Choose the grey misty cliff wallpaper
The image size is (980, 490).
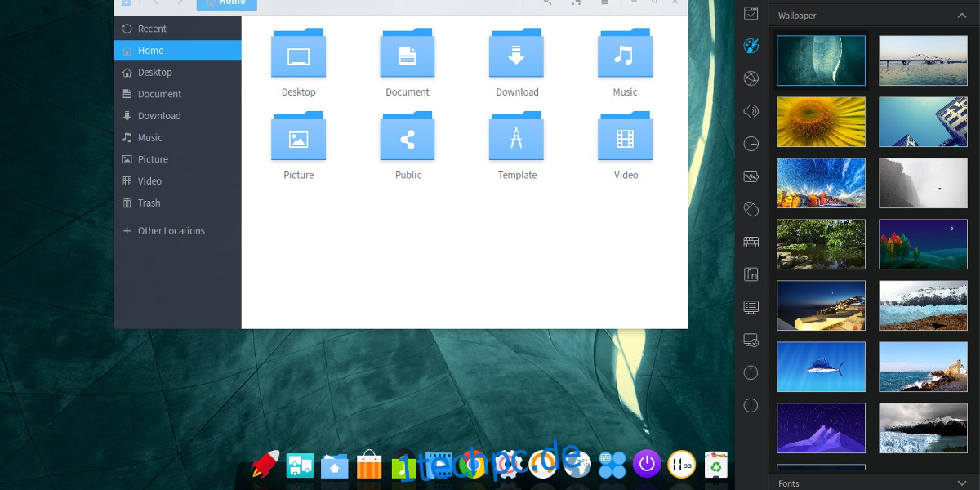(923, 183)
